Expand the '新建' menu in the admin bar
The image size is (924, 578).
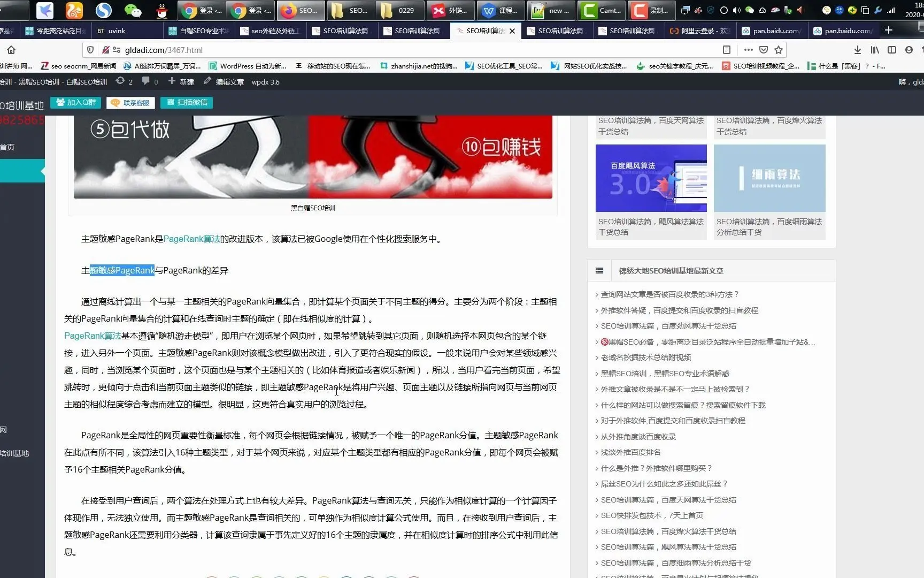[182, 81]
